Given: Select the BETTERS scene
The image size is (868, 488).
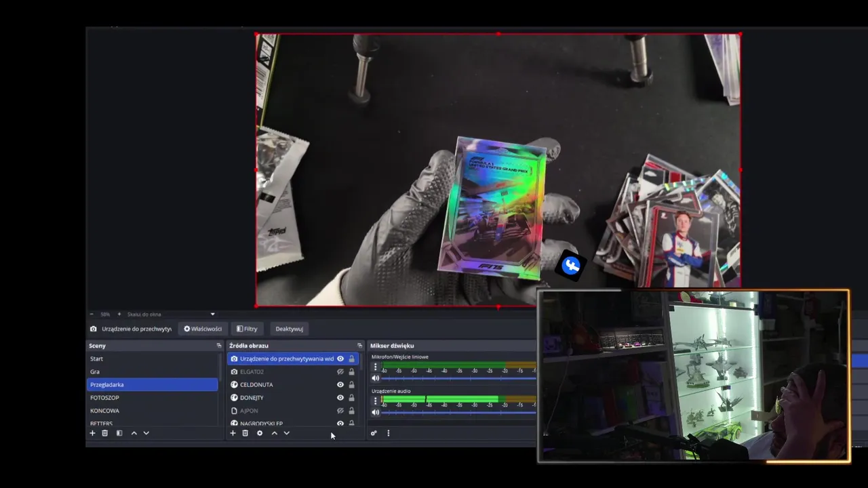Looking at the screenshot, I should (x=153, y=422).
